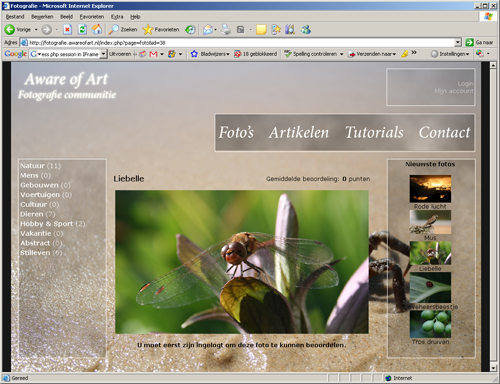Refresh the page using green arrows icon
This screenshot has height=384, width=500.
[x=82, y=30]
